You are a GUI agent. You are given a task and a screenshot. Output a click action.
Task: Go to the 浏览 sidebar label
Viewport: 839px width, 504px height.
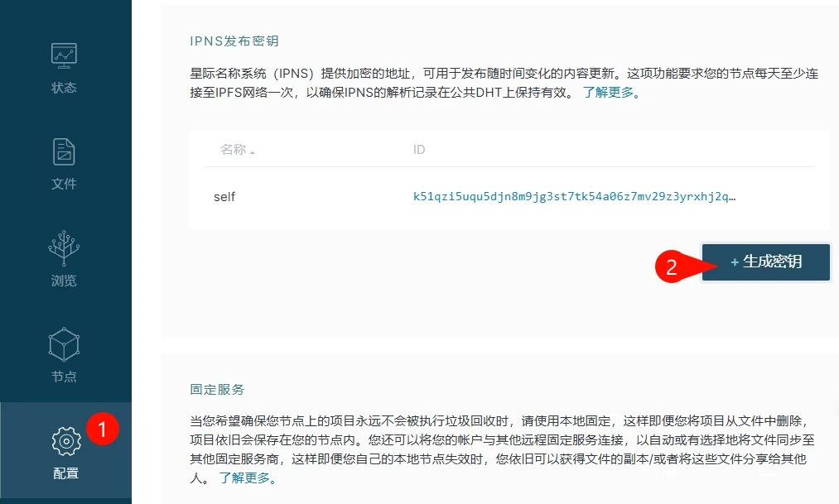64,281
